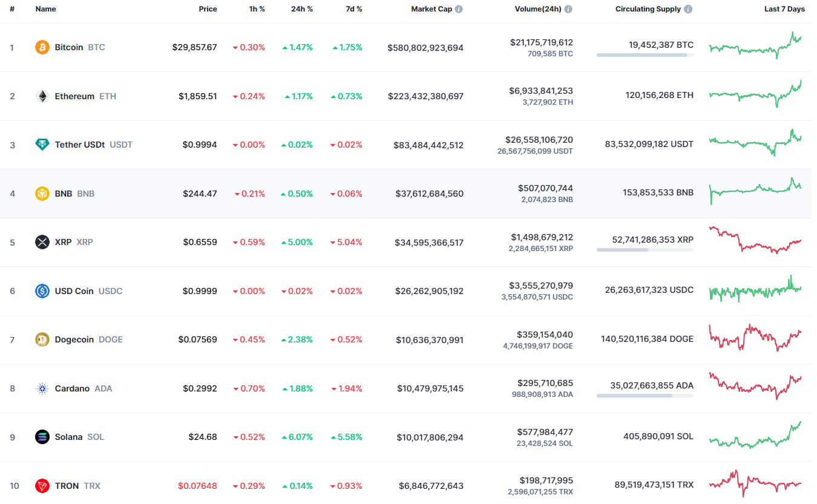
Task: Sort the table by Price
Action: click(208, 8)
